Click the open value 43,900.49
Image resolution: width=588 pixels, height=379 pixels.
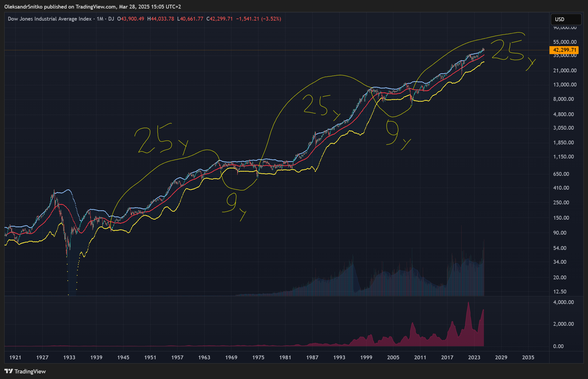[133, 19]
